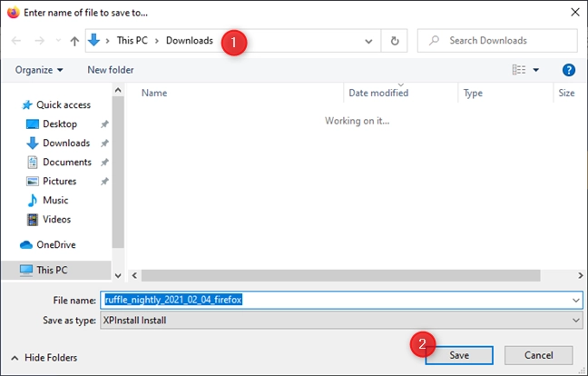The width and height of the screenshot is (588, 376).
Task: Click the search magnifier icon
Action: [x=434, y=40]
